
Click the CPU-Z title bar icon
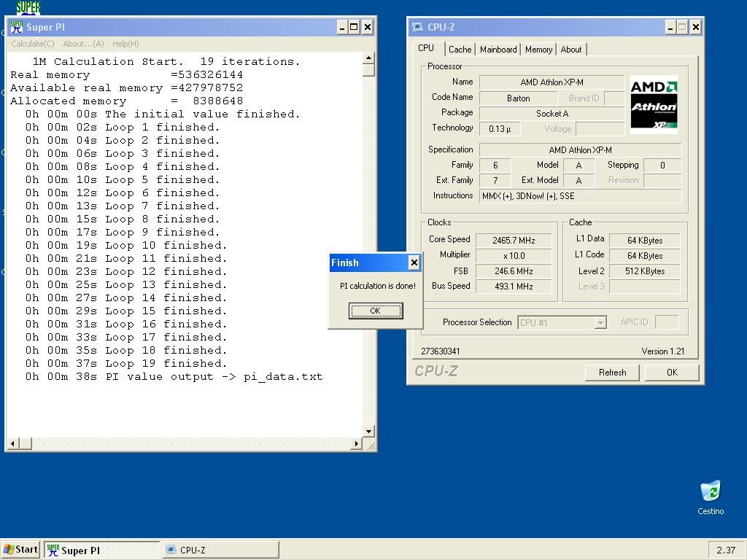(x=418, y=27)
